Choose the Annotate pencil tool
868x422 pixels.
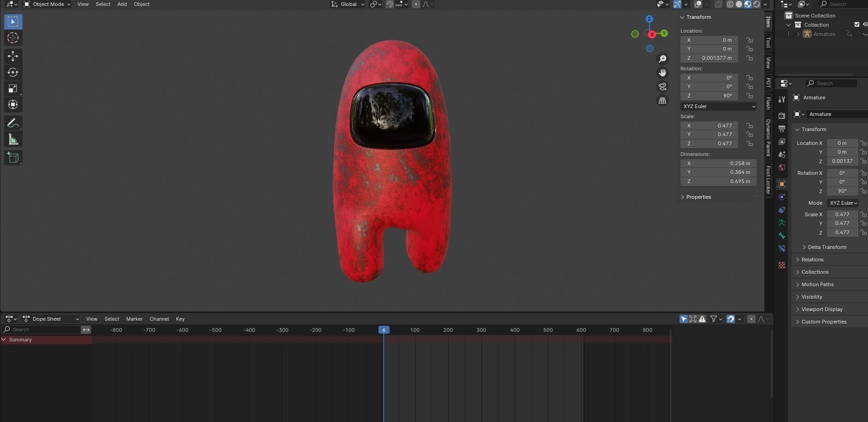(x=13, y=123)
